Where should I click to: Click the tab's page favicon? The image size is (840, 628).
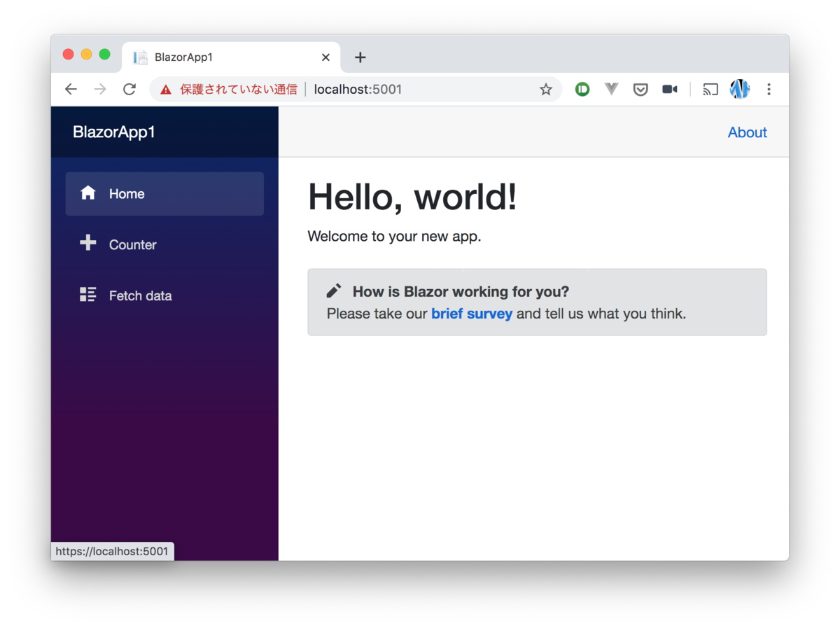coord(141,57)
